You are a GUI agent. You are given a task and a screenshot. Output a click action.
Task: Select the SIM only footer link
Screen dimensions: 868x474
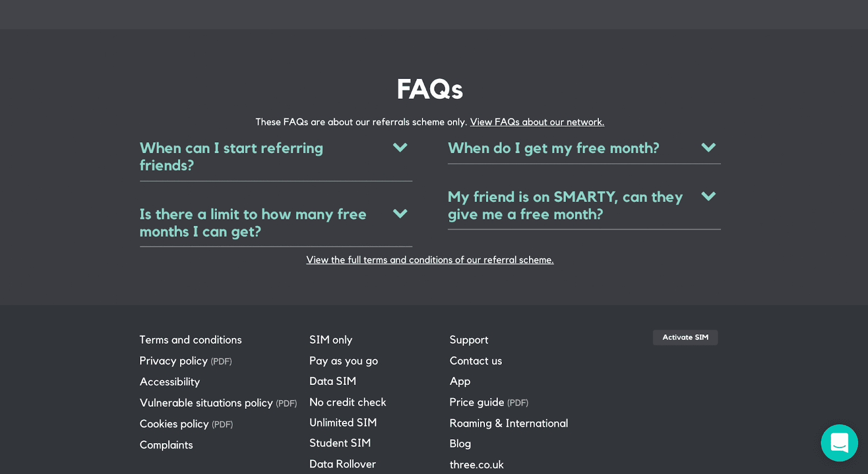330,340
